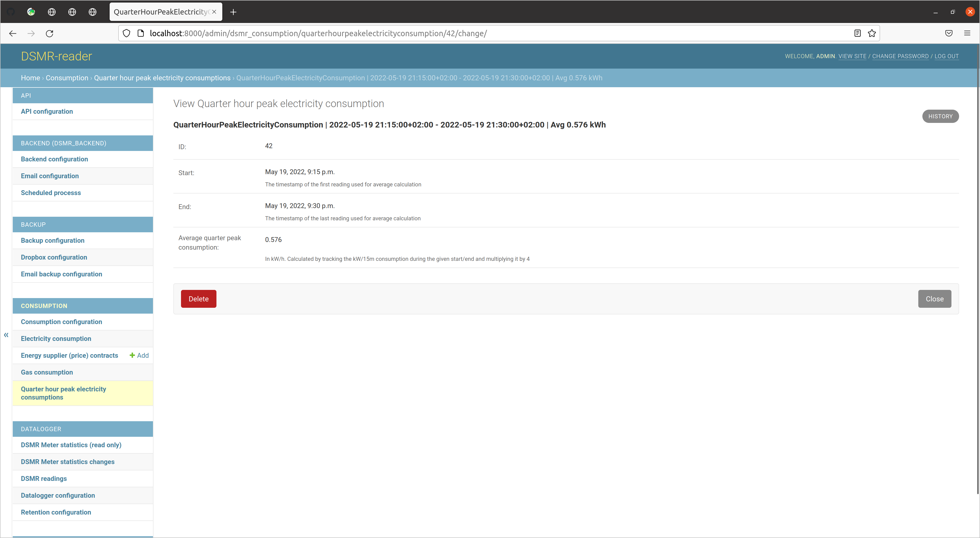
Task: Open VIEW SITE link
Action: [852, 56]
